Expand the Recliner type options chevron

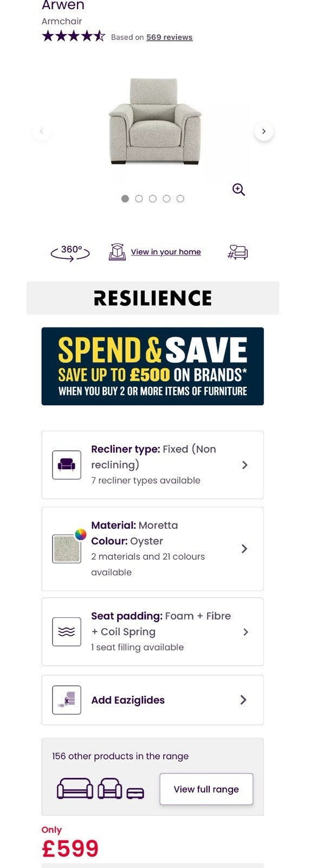[245, 465]
